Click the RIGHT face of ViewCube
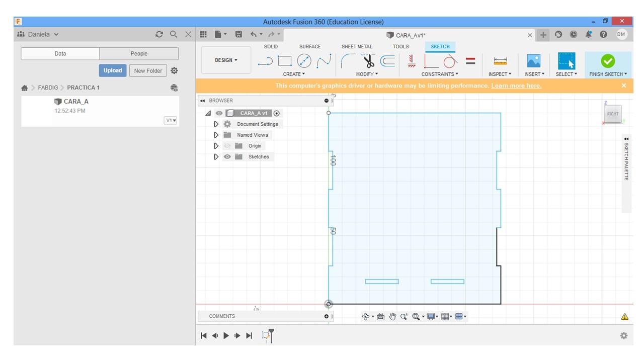Viewport: 644px width, 362px height. click(613, 114)
